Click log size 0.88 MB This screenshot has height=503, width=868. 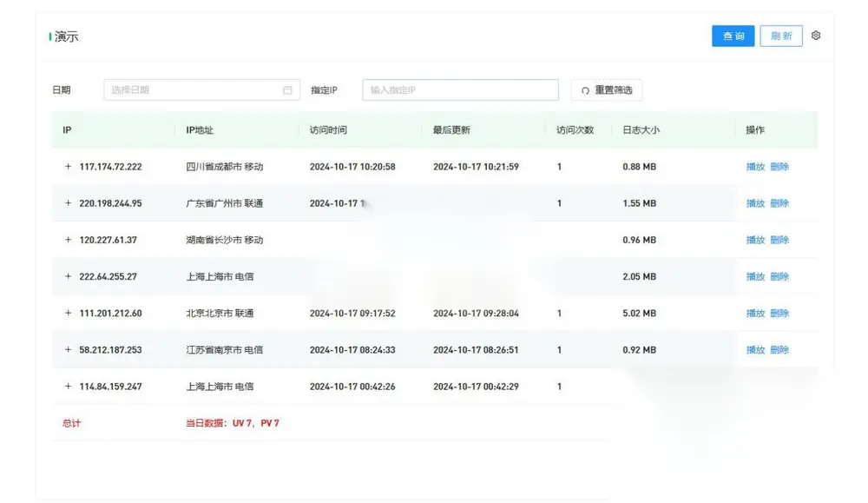pos(640,167)
